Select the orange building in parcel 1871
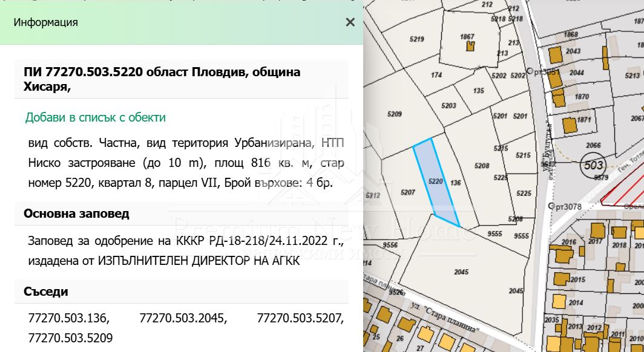 coord(570,125)
